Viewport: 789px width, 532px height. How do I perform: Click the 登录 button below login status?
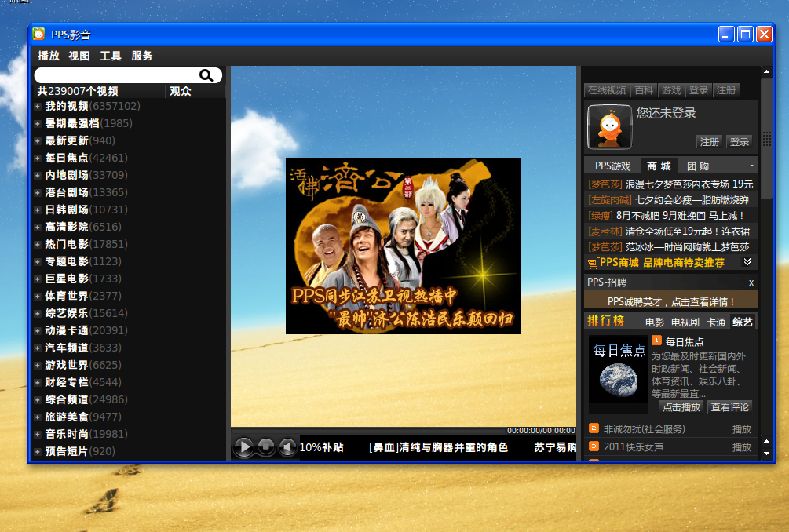[x=740, y=142]
